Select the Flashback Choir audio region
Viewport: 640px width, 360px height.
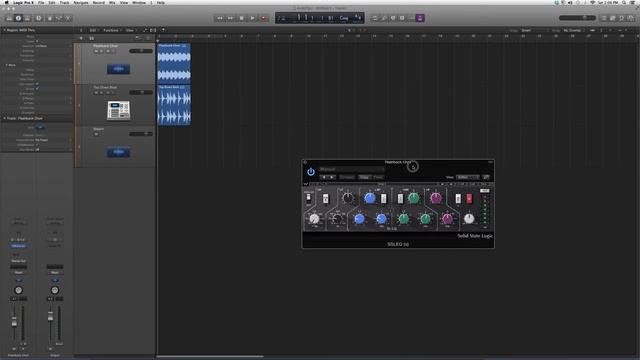(x=174, y=63)
